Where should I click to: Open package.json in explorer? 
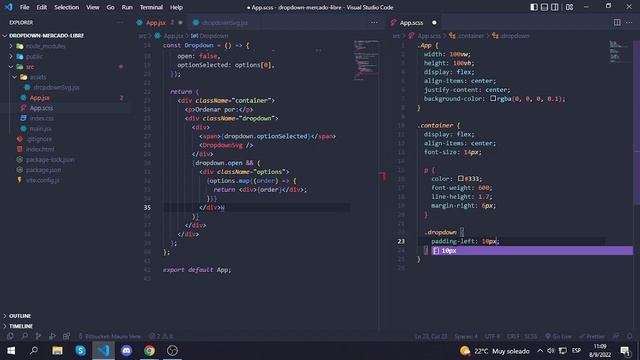43,170
